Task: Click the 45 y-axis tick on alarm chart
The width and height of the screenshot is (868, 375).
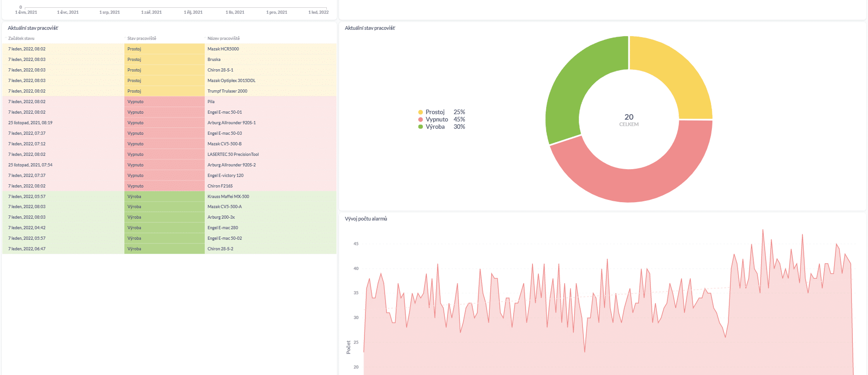Action: [356, 244]
